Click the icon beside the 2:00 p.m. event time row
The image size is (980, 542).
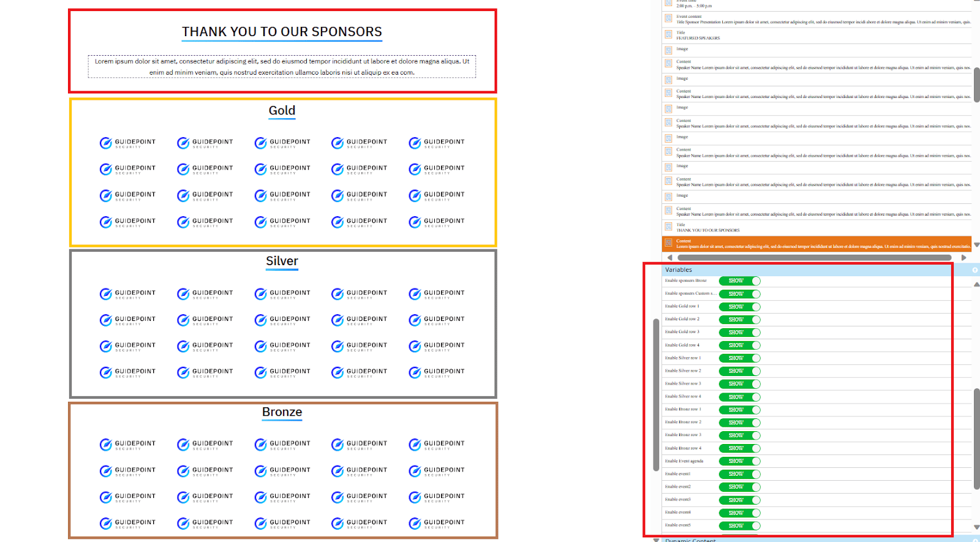pos(668,3)
